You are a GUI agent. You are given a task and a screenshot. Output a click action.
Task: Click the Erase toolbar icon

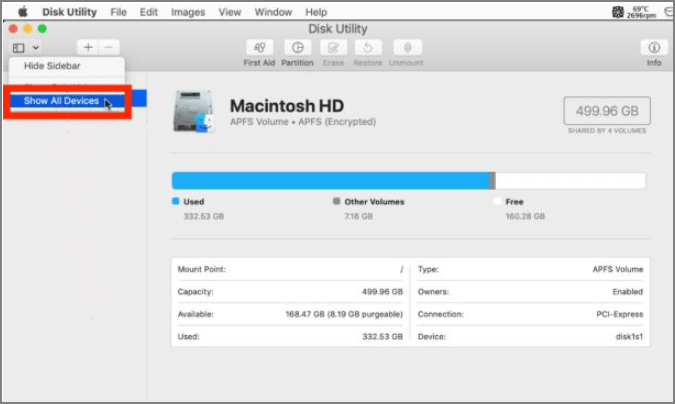(333, 47)
